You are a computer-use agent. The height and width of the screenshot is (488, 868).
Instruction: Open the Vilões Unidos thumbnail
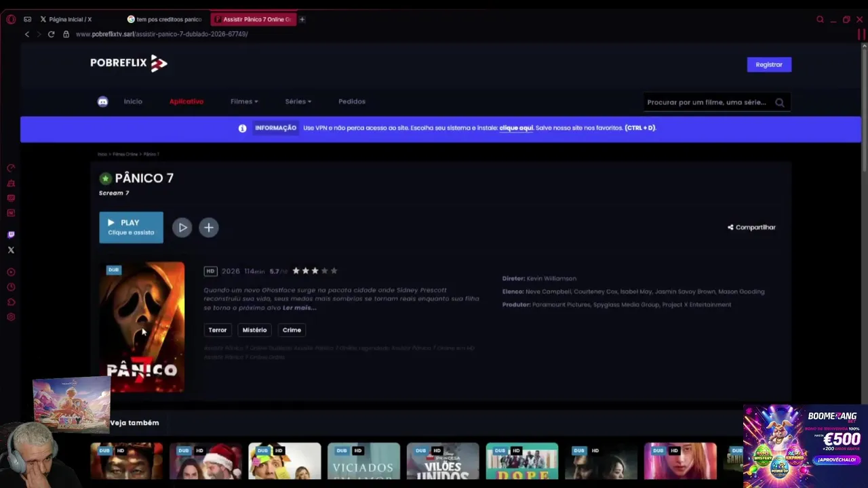click(443, 461)
